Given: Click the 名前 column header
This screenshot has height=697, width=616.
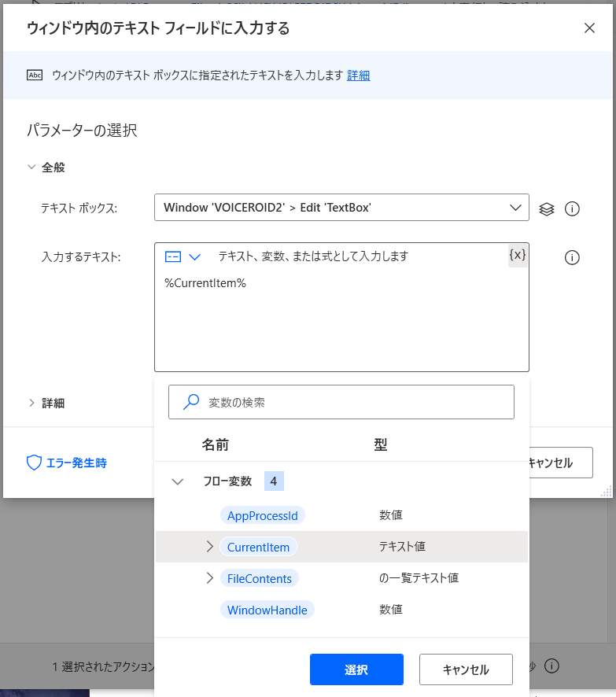Looking at the screenshot, I should point(215,444).
